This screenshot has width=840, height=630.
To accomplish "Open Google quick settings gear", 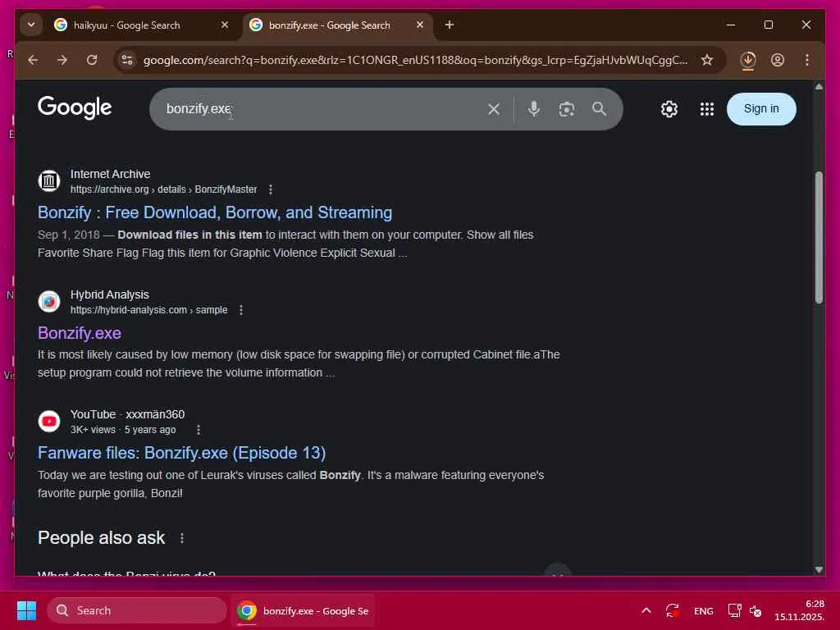I will tap(669, 109).
